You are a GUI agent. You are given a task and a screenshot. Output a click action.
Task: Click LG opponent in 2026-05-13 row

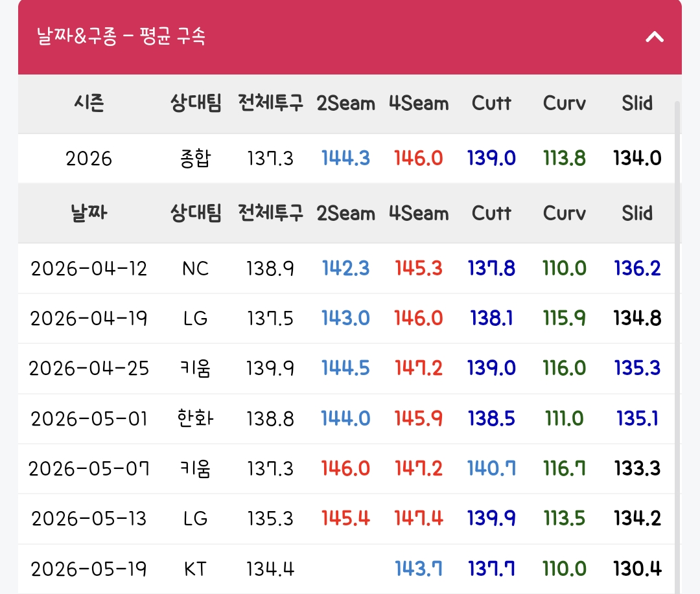(x=195, y=519)
